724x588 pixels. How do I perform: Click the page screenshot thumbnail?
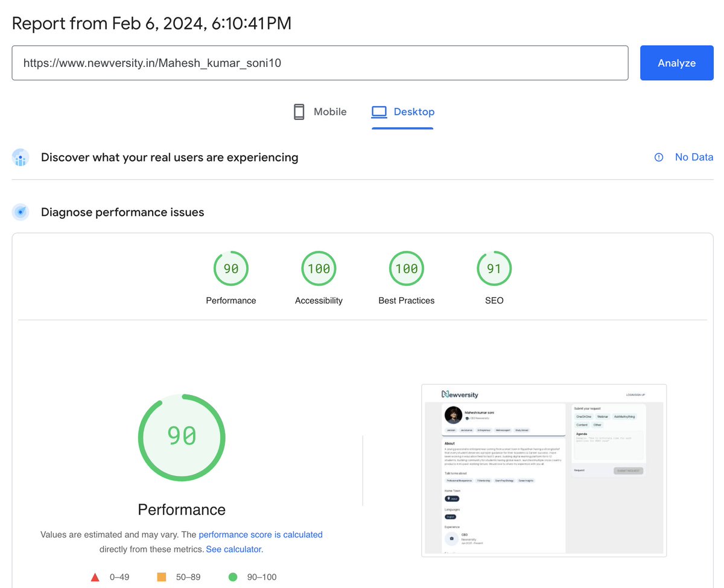coord(544,470)
